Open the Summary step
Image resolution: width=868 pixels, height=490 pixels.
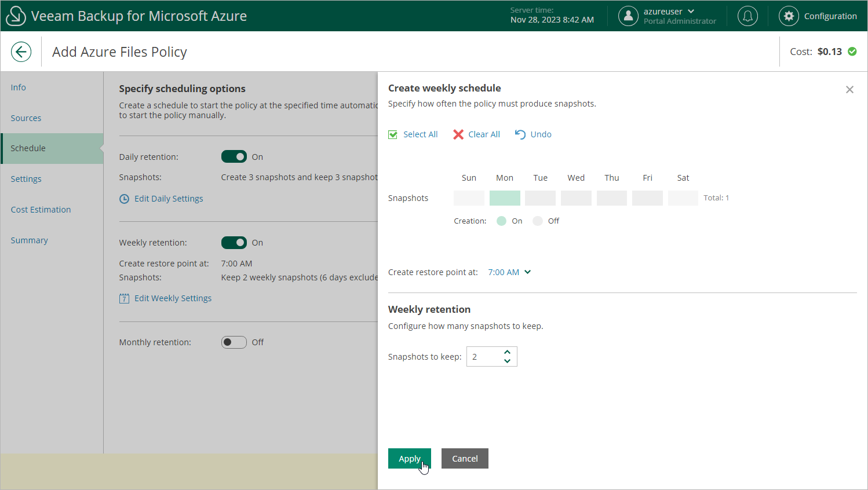52,240
